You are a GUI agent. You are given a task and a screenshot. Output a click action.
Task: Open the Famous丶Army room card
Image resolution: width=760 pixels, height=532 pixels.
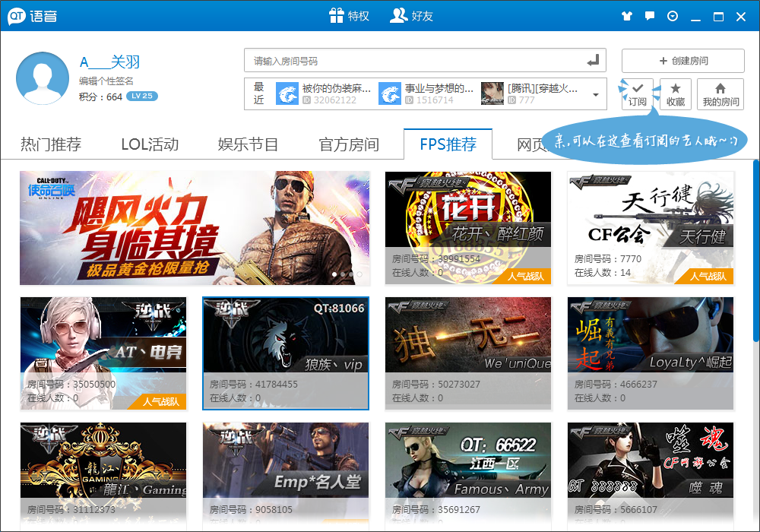pyautogui.click(x=468, y=477)
